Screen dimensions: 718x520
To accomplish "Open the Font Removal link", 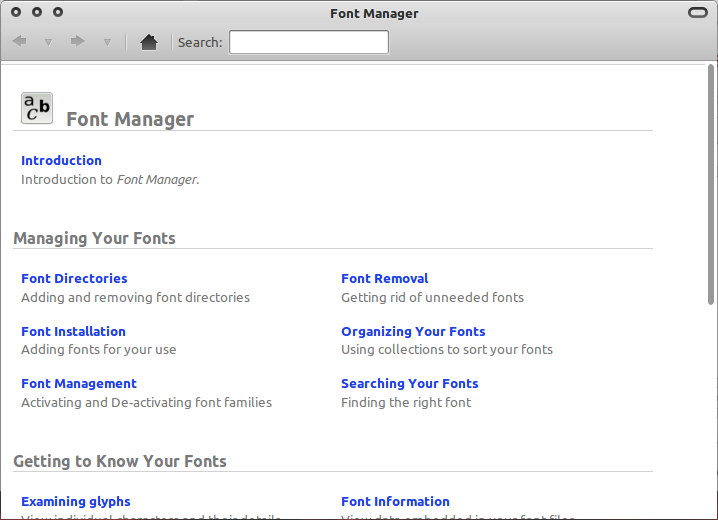I will (385, 279).
